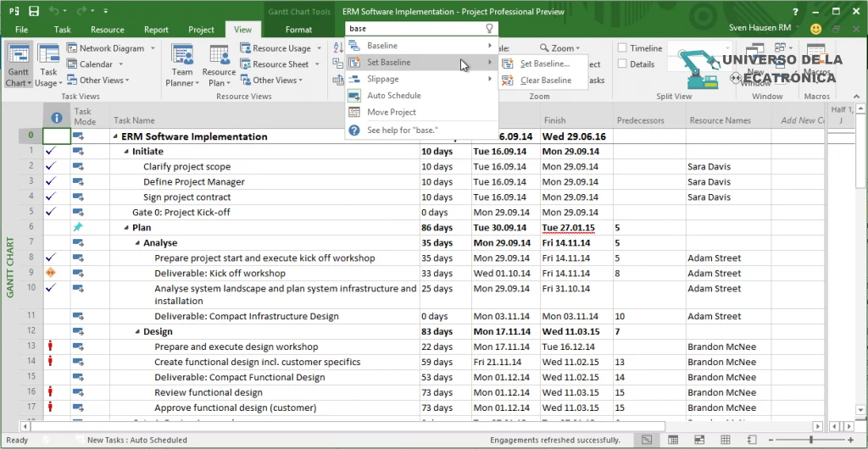Click the info indicator column header
The image size is (868, 449).
(57, 117)
